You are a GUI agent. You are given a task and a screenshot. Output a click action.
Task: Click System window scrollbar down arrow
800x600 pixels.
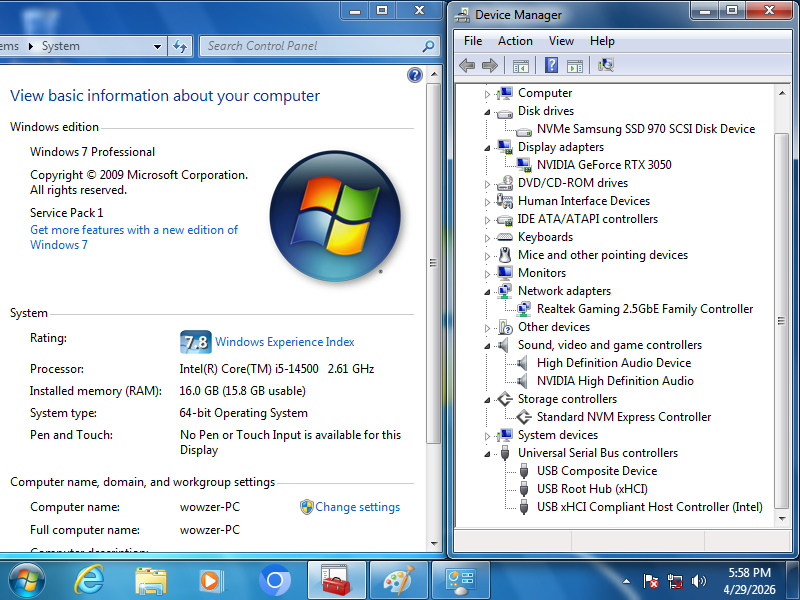pyautogui.click(x=434, y=544)
